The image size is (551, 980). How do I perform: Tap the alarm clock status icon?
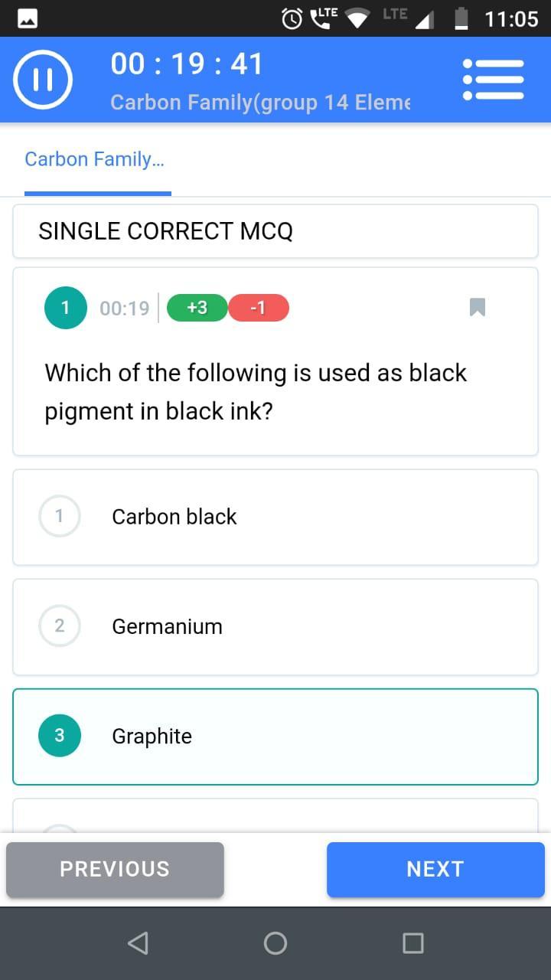click(292, 18)
